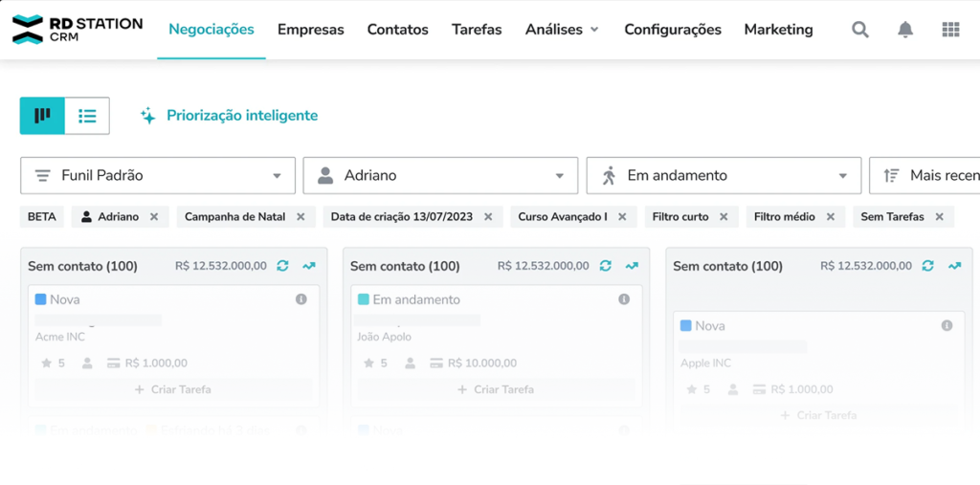This screenshot has height=485, width=980.
Task: Open the Funil Padrão dropdown
Action: [x=157, y=176]
